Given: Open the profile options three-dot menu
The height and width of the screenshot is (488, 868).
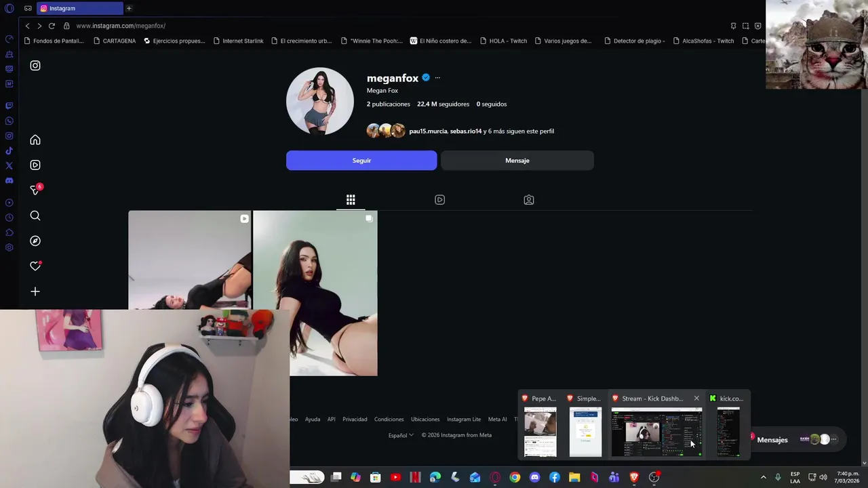Looking at the screenshot, I should click(437, 78).
